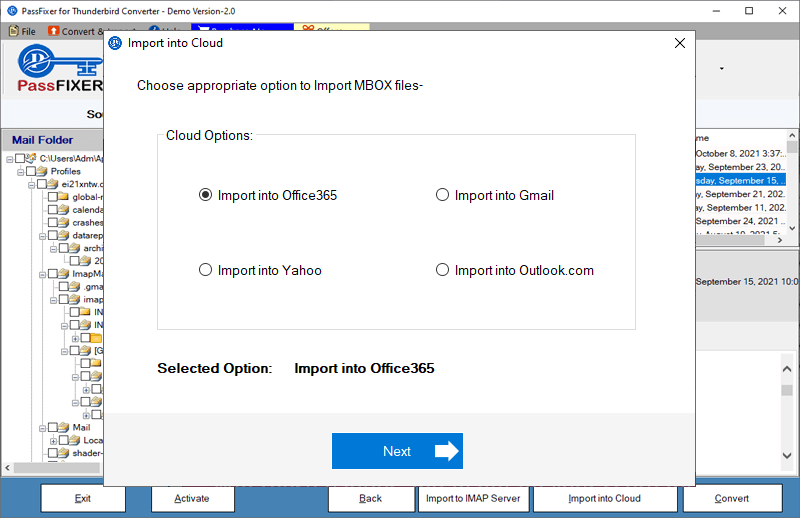Check the box beside the Mail folder

point(53,427)
